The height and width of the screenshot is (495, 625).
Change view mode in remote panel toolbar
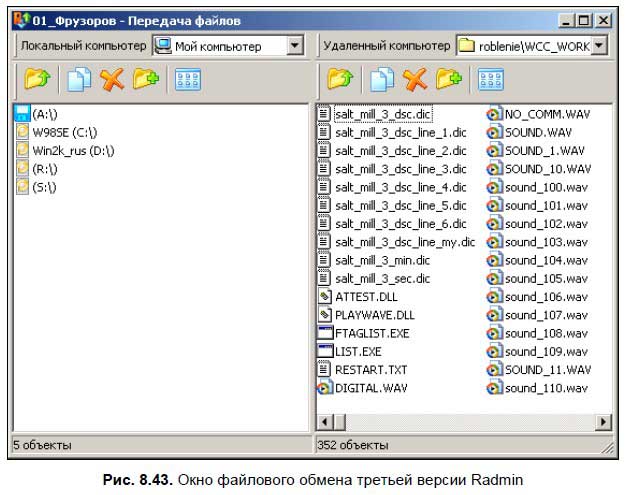[x=490, y=79]
